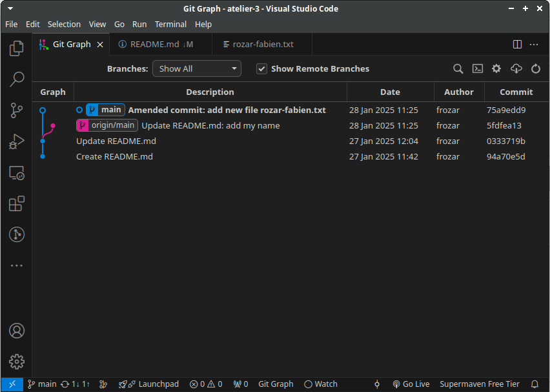
Task: Click forwarded ports 0 indicator in status bar
Action: click(241, 384)
